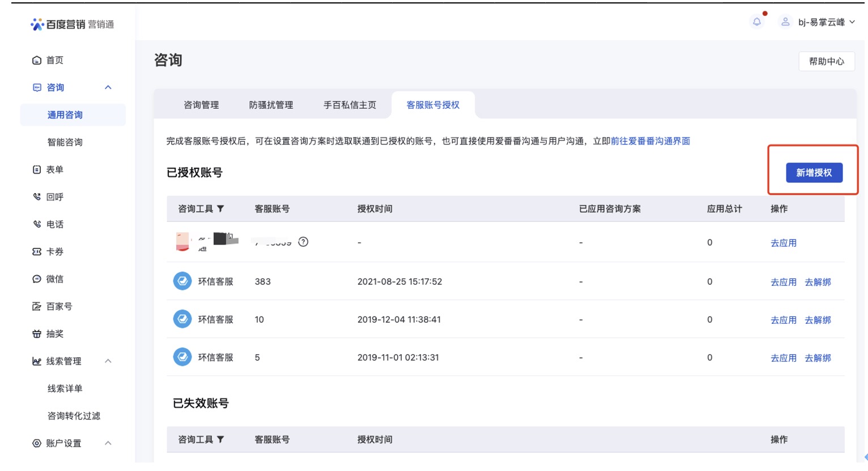Switch to the 咨询管理 tab
The image size is (868, 471).
click(201, 105)
